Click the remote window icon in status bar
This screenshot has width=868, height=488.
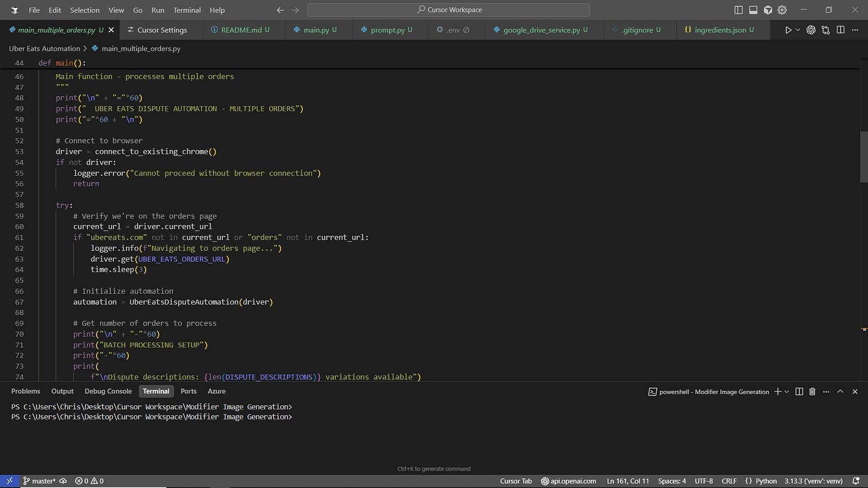pyautogui.click(x=9, y=481)
